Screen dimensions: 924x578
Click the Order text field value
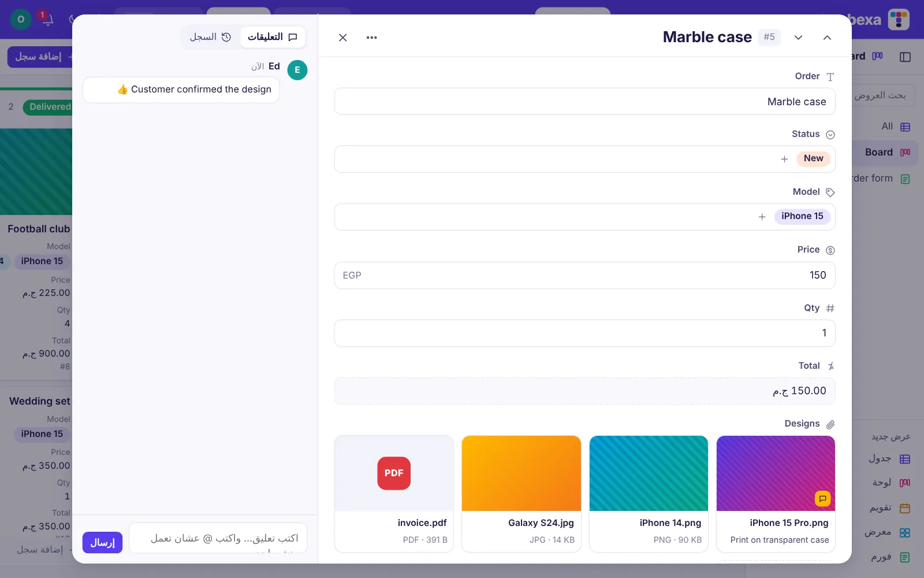click(584, 102)
